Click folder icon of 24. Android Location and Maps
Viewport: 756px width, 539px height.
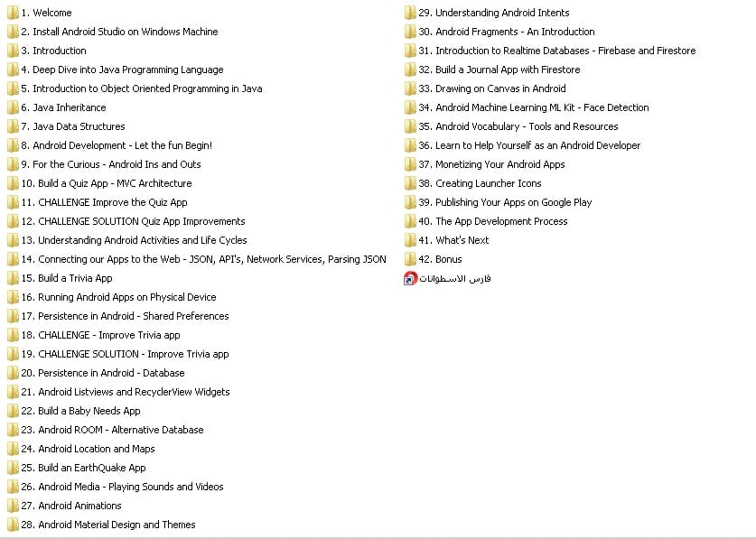point(13,449)
